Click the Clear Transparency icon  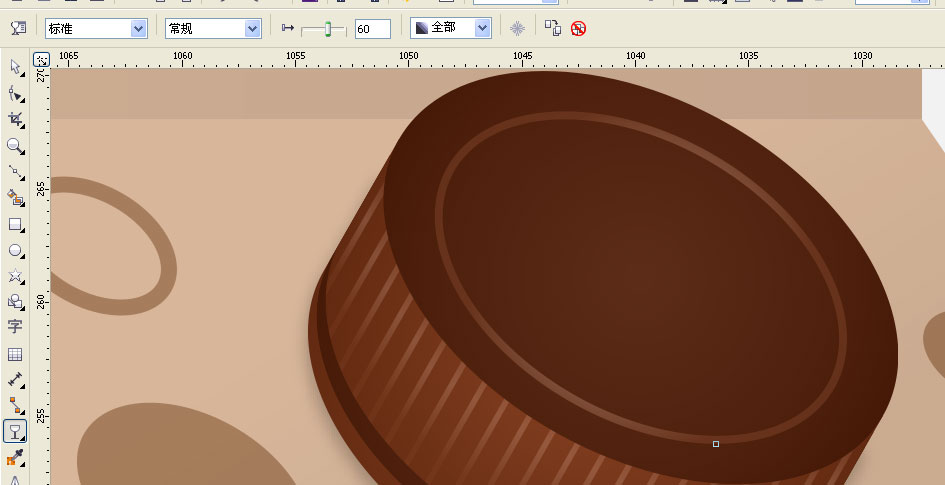point(579,28)
